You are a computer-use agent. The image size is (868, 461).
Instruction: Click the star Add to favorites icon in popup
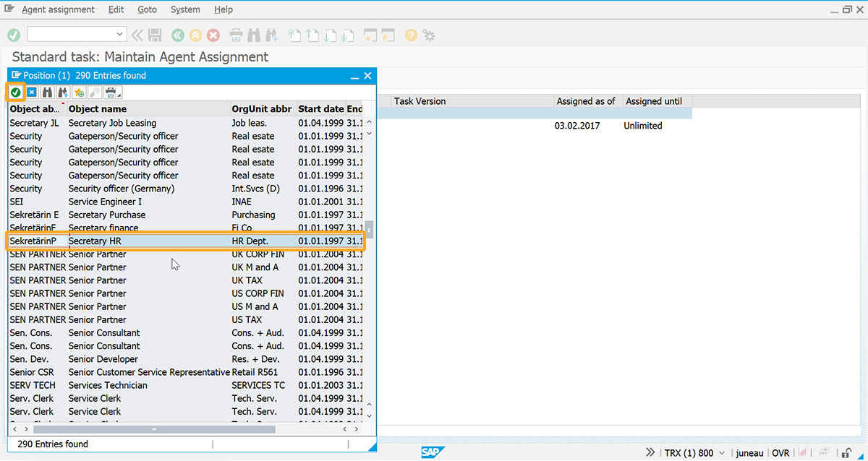point(79,92)
